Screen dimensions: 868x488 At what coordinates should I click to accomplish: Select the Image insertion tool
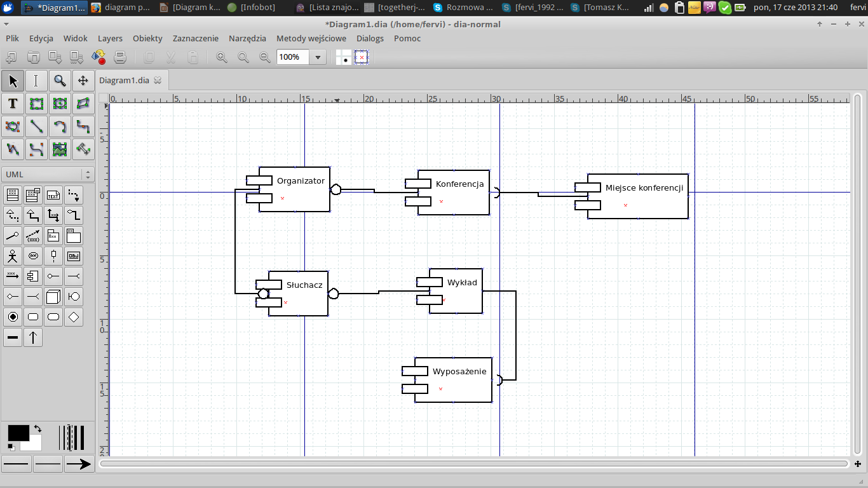[x=60, y=149]
